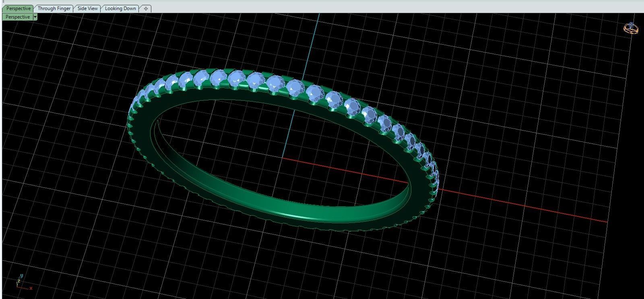Add a new viewport tab with plus icon
Viewport: 644px width, 299px height.
[146, 8]
